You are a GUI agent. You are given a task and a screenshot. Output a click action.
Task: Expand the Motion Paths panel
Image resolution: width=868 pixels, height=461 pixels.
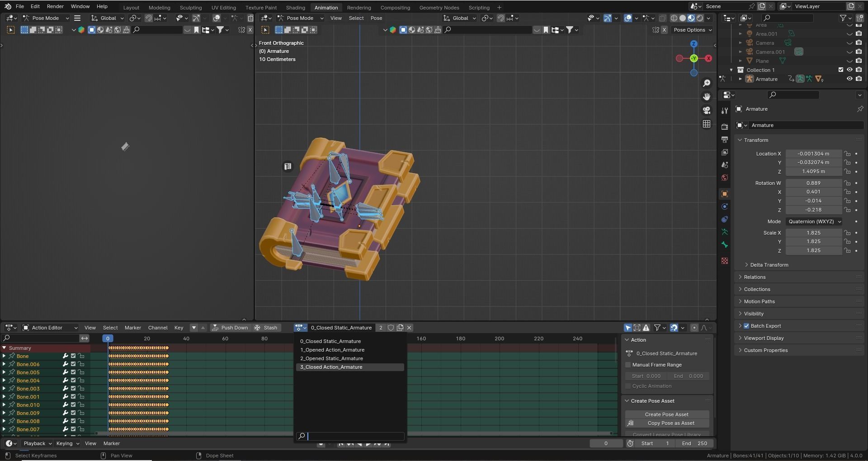tap(759, 301)
